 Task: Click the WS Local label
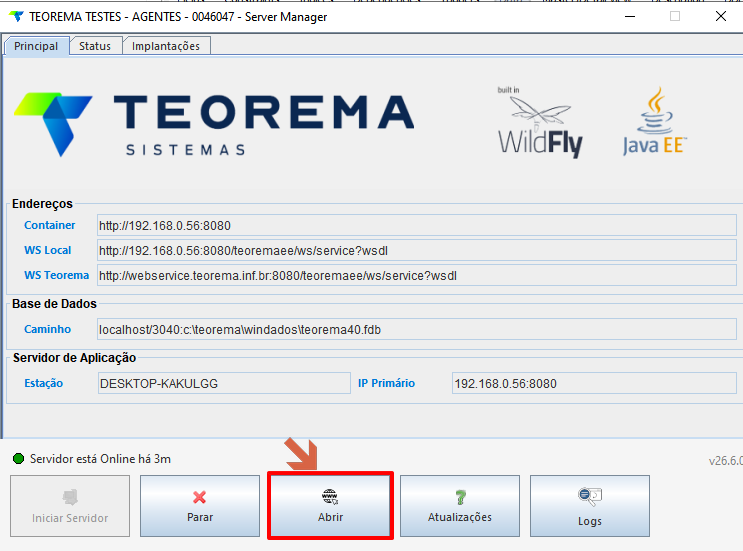pos(48,250)
